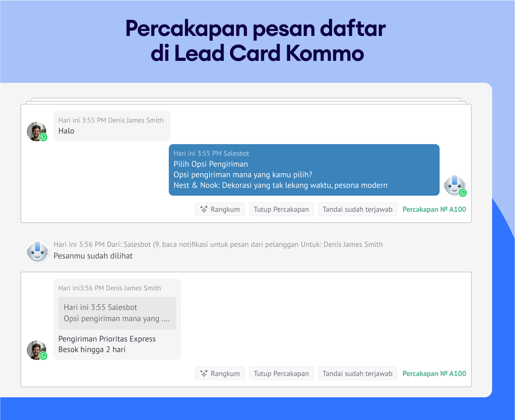This screenshot has height=420, width=515.
Task: Click Denis's avatar beside the Pengiriman Prioritas Express message
Action: pos(37,350)
